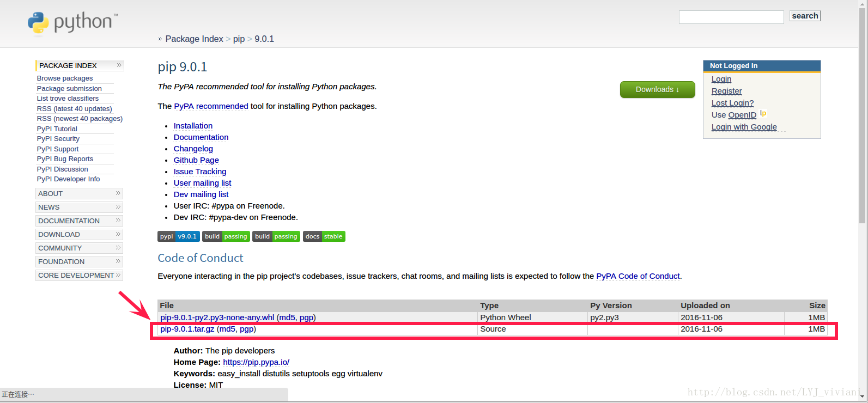Open List trove classifiers
Image resolution: width=868 pixels, height=403 pixels.
point(68,99)
